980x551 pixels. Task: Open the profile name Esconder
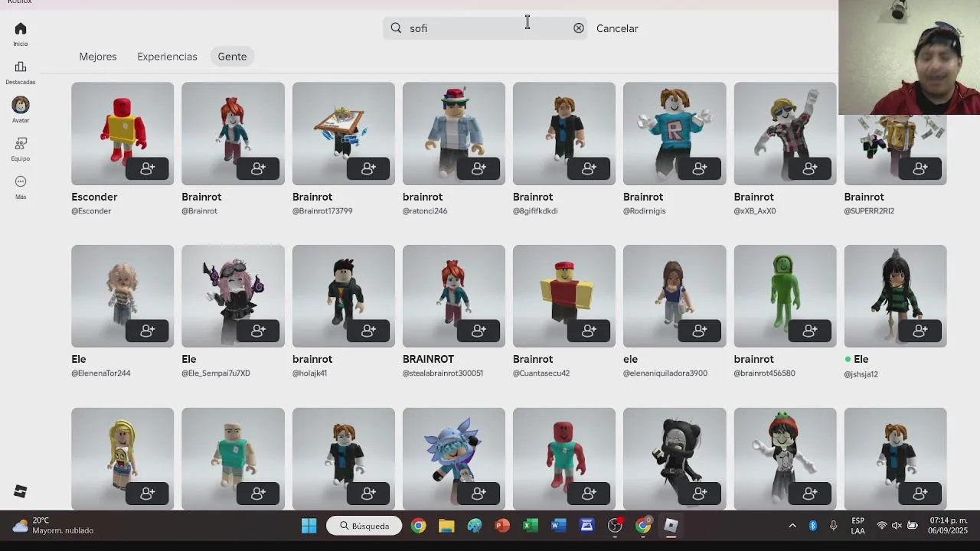pyautogui.click(x=94, y=197)
